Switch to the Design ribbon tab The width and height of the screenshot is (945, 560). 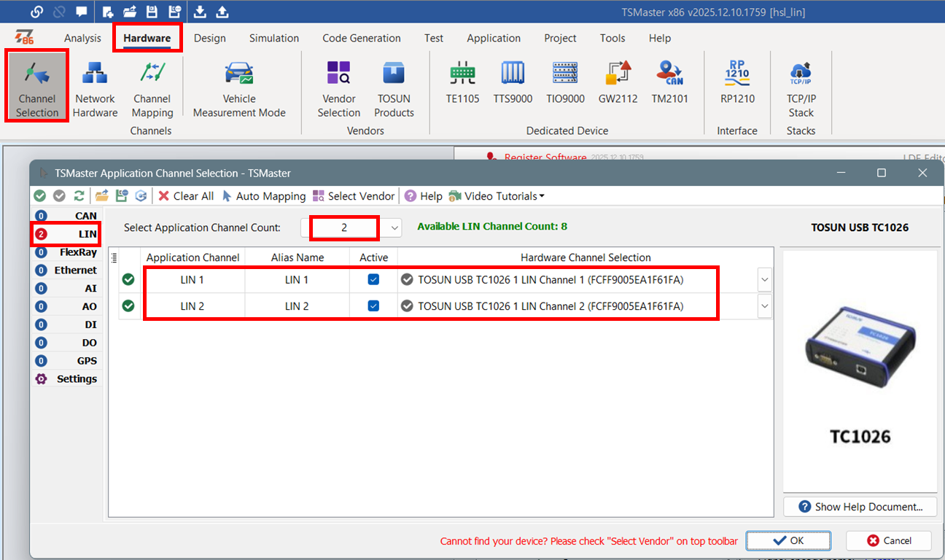click(209, 38)
